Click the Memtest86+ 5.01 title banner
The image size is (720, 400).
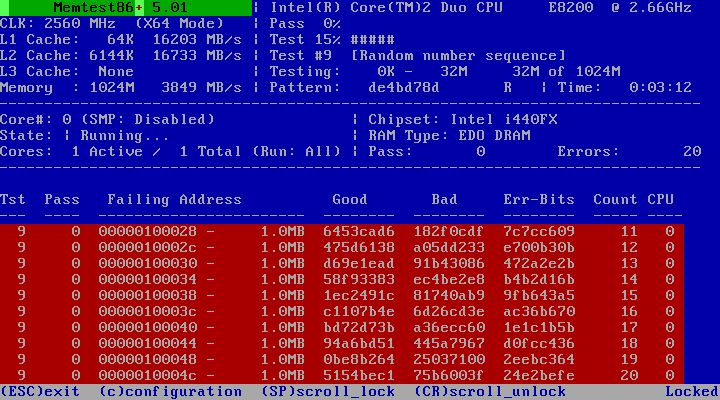(126, 8)
